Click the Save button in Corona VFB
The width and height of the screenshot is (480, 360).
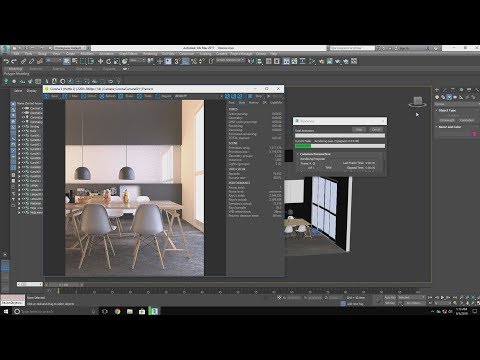tap(51, 96)
